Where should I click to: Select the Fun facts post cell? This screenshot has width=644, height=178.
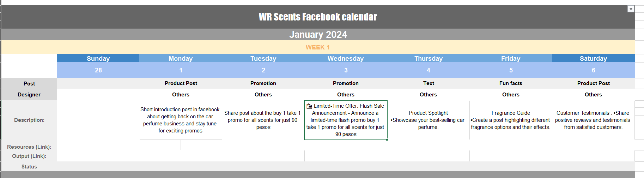click(511, 83)
